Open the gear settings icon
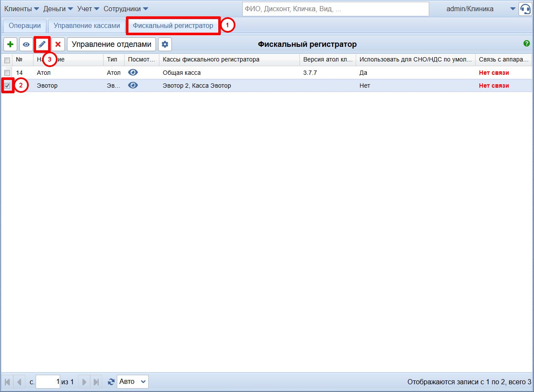This screenshot has height=392, width=534. 165,44
